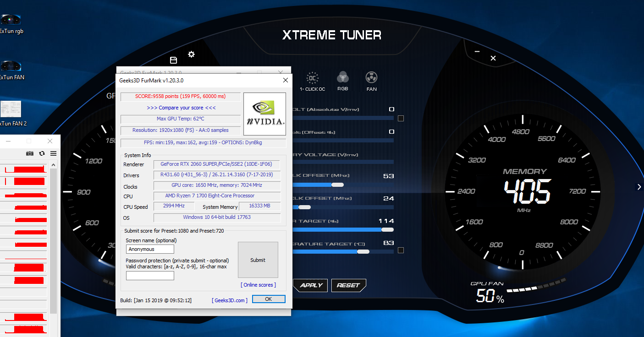Viewport: 644px width, 337px height.
Task: Click the Screen name field with Anonymous
Action: [x=150, y=249]
